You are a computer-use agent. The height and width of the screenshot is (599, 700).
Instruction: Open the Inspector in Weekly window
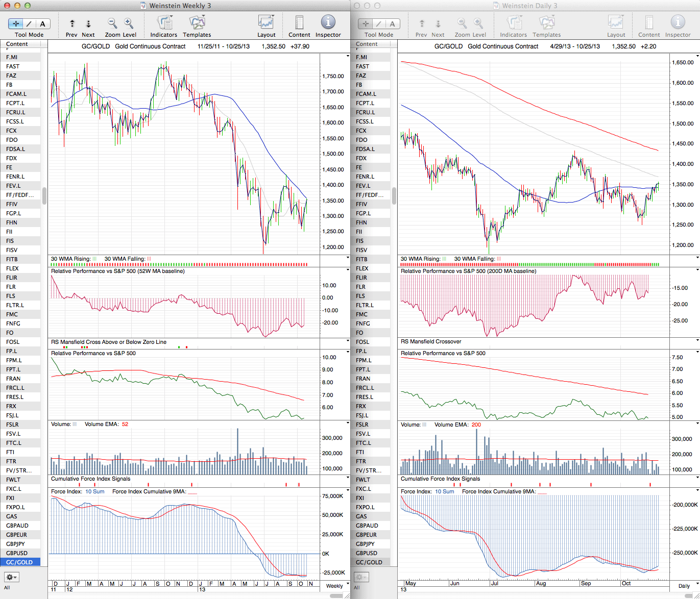(328, 23)
